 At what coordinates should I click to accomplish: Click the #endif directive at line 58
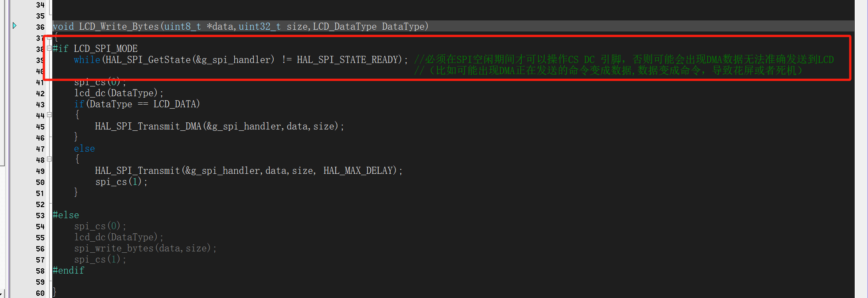click(68, 271)
